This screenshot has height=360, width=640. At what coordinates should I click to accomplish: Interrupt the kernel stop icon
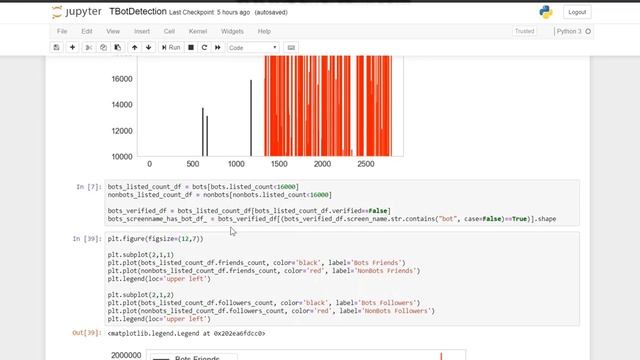[191, 47]
